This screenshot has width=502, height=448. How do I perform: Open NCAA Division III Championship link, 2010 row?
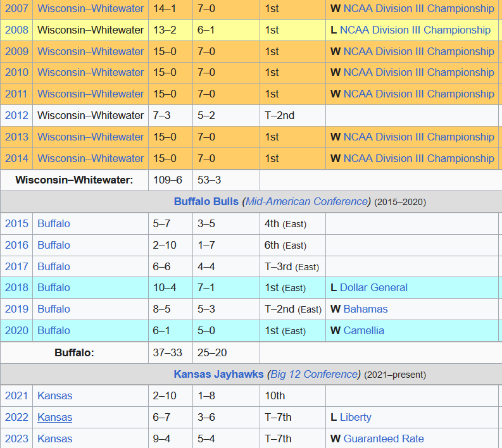pos(419,72)
